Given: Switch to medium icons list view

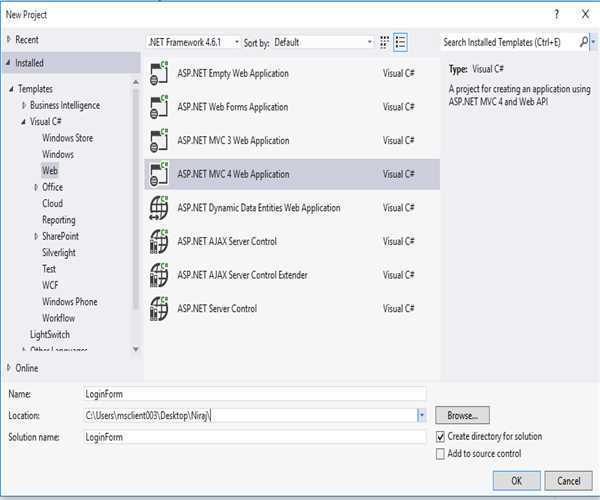Looking at the screenshot, I should click(400, 42).
